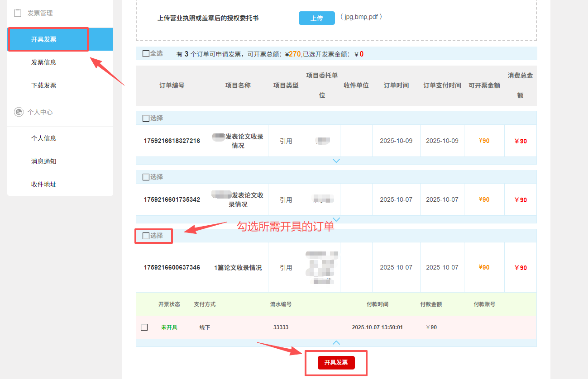Screen dimensions: 588x379
Task: Open 消息通知 in the sidebar
Action: pos(44,161)
